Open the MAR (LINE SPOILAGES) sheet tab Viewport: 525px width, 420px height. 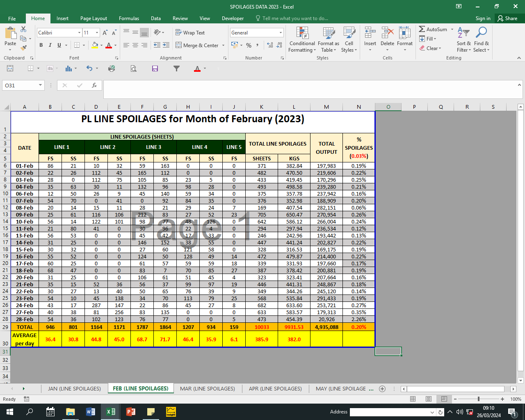(208, 388)
